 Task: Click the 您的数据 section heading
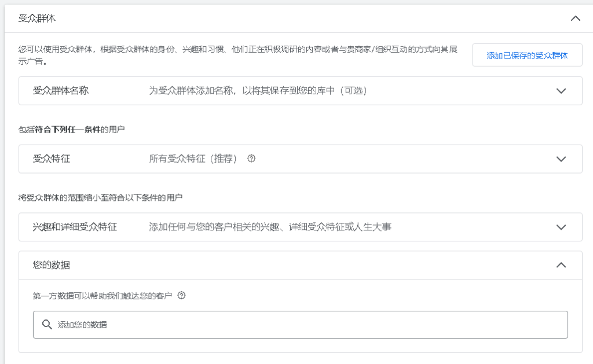[52, 265]
